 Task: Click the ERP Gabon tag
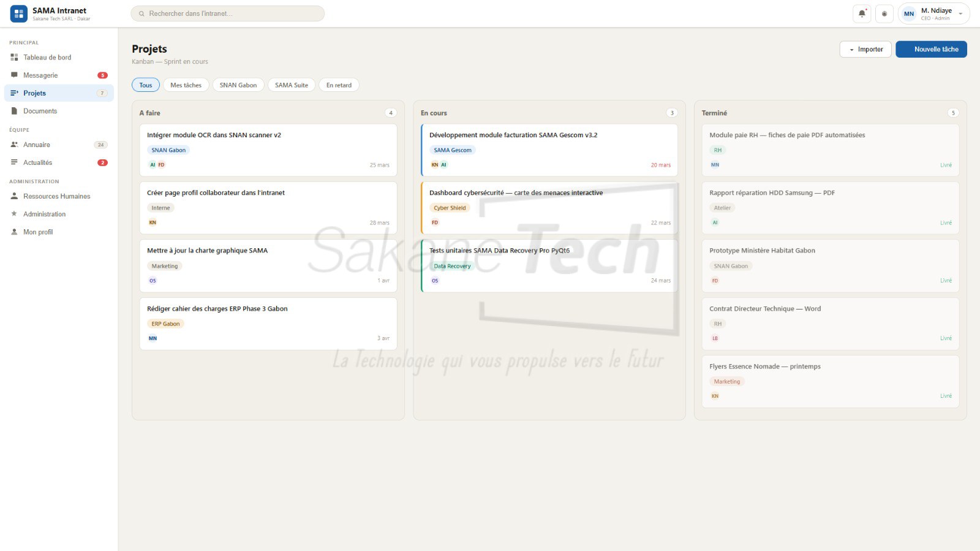click(x=165, y=324)
